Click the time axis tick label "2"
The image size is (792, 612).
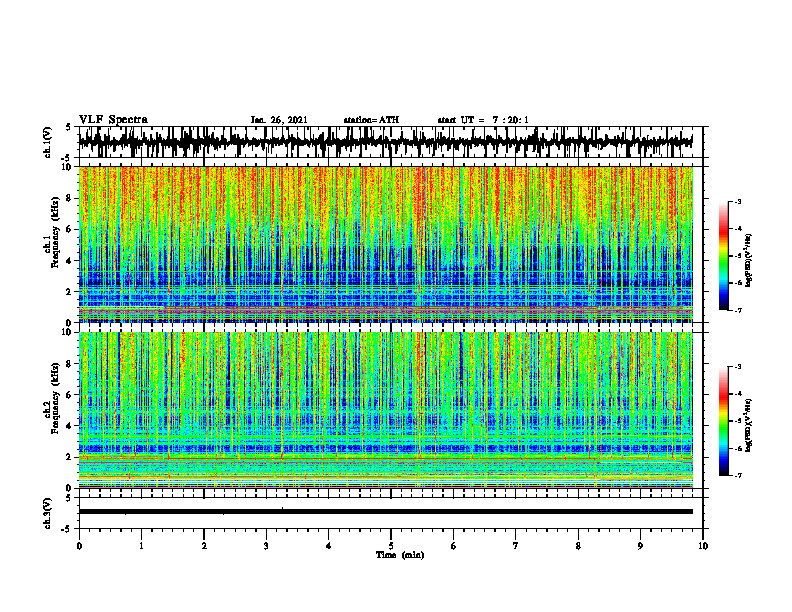click(x=204, y=546)
